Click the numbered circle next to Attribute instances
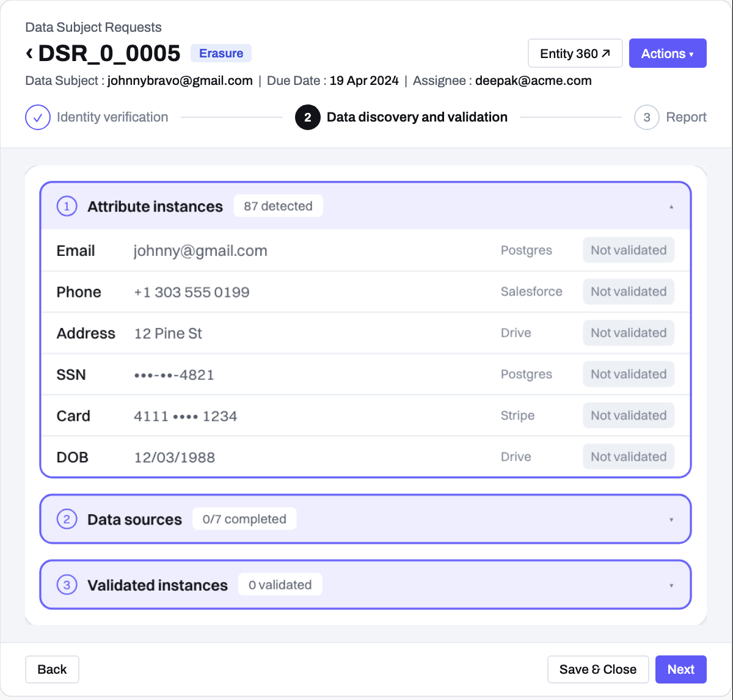733x700 pixels. coord(67,206)
